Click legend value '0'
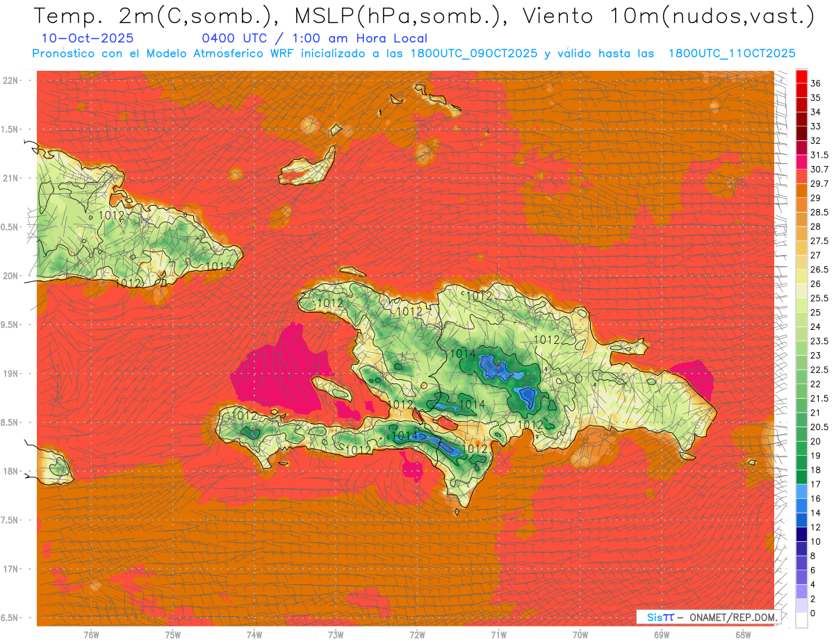 [x=813, y=613]
